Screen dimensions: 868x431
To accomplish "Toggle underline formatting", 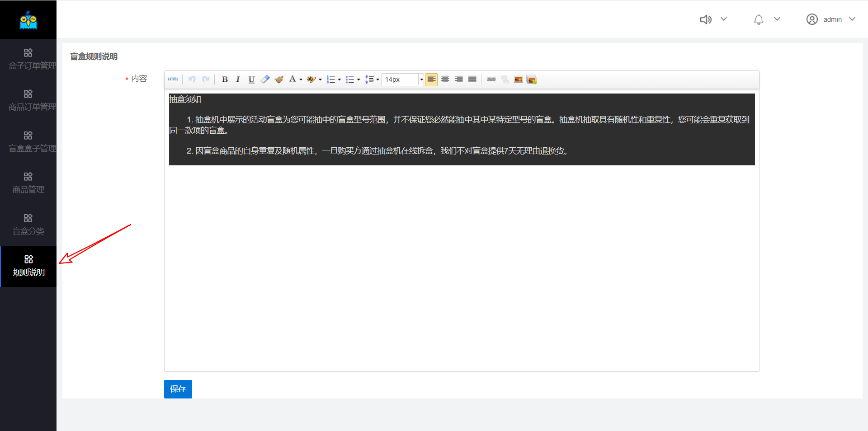I will 252,80.
